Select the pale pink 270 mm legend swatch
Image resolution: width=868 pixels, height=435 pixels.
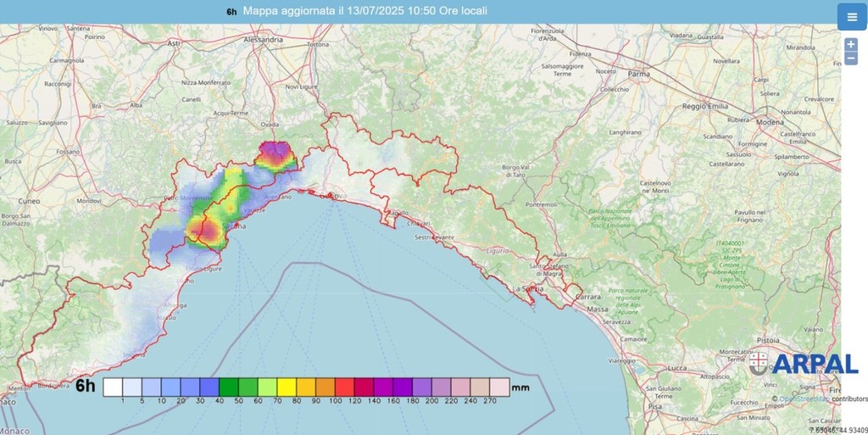pos(499,387)
